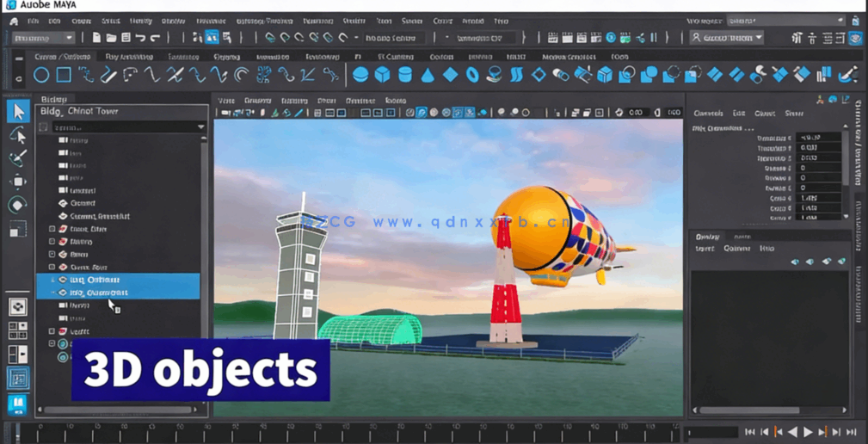Toggle the highlighted shading button in viewport toolbar
Screen dimensions: 868x444
coord(422,113)
